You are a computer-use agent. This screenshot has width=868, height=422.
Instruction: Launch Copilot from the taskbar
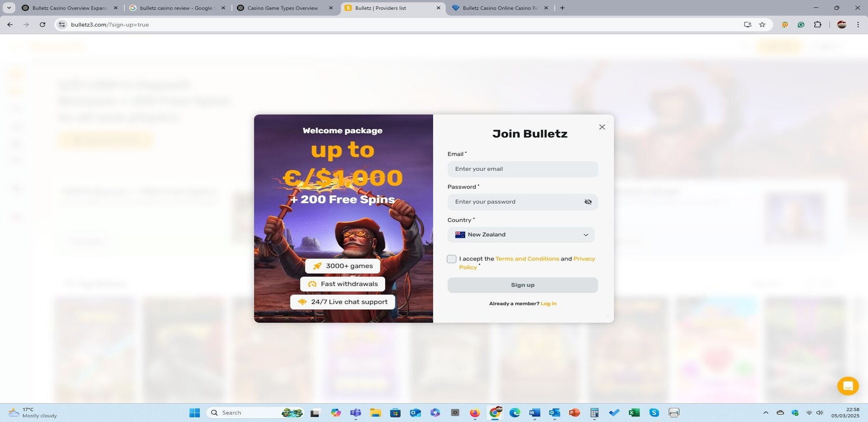click(336, 413)
